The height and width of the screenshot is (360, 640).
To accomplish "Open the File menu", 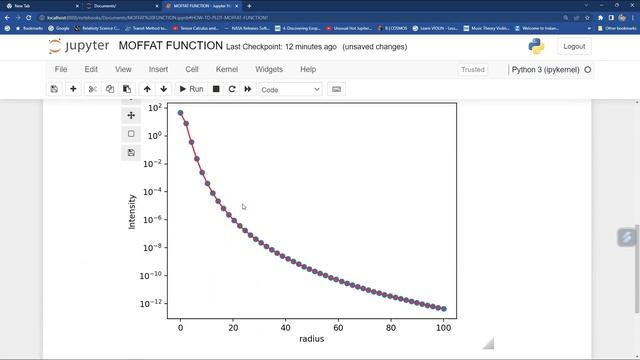I will pyautogui.click(x=61, y=69).
